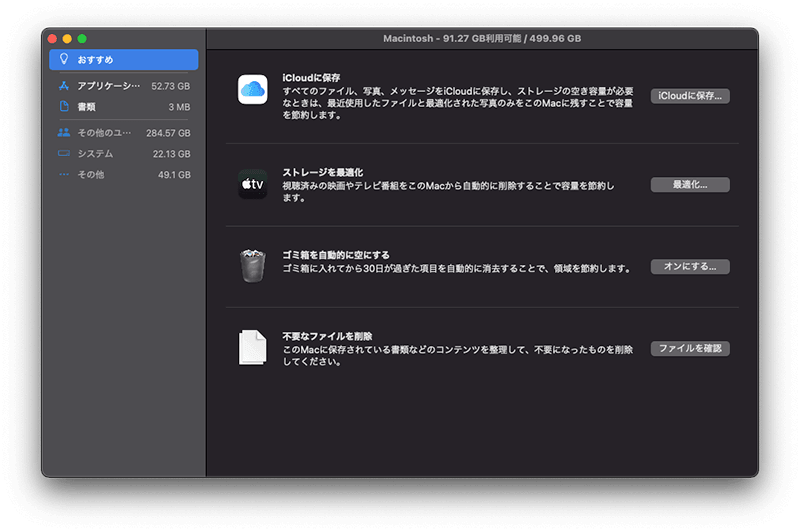This screenshot has height=532, width=800.
Task: Click the ellipsis icon beside その他
Action: pos(64,174)
